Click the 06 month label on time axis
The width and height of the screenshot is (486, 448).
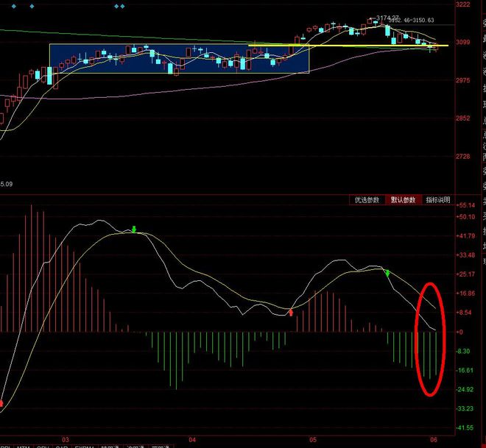coord(434,440)
